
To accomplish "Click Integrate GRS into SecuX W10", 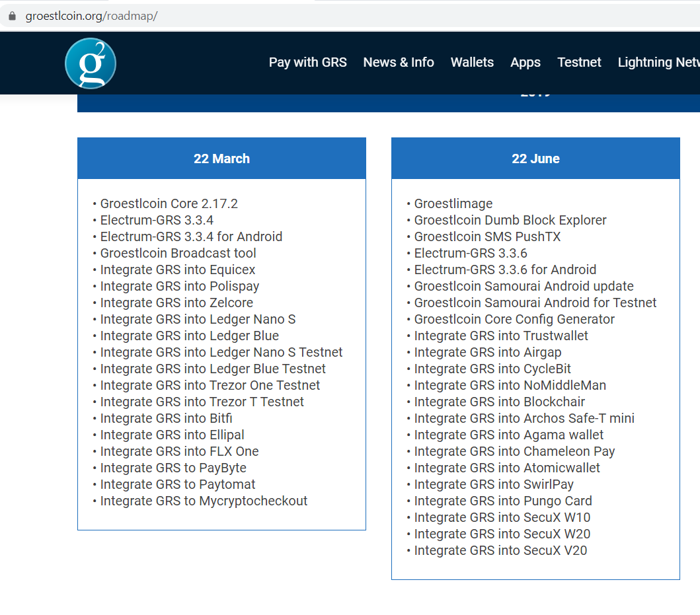I will [502, 517].
